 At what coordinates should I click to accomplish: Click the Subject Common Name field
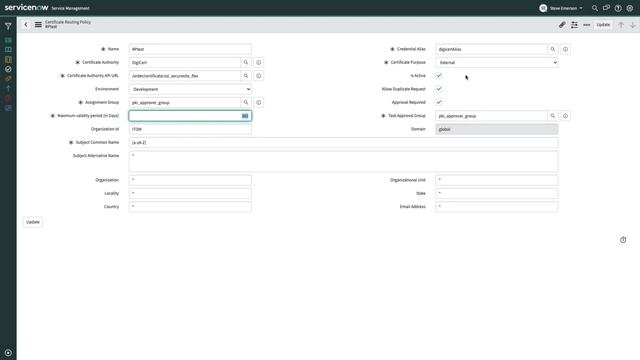click(344, 142)
